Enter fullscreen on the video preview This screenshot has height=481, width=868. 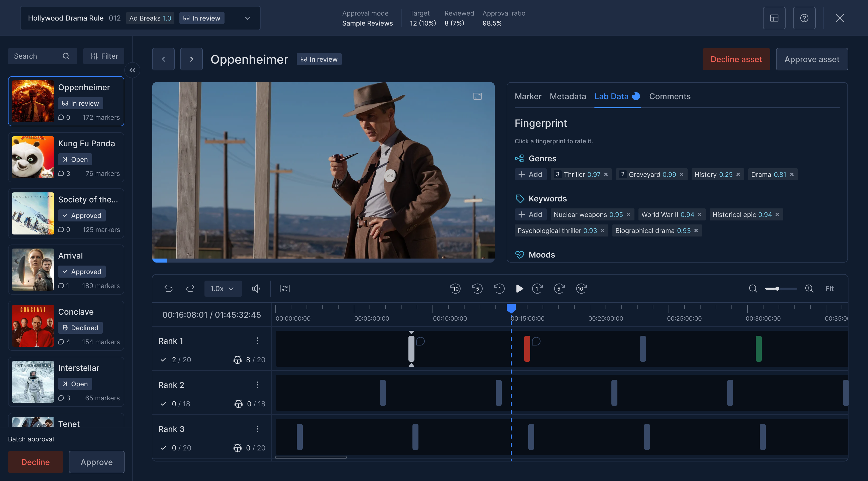[x=477, y=96]
